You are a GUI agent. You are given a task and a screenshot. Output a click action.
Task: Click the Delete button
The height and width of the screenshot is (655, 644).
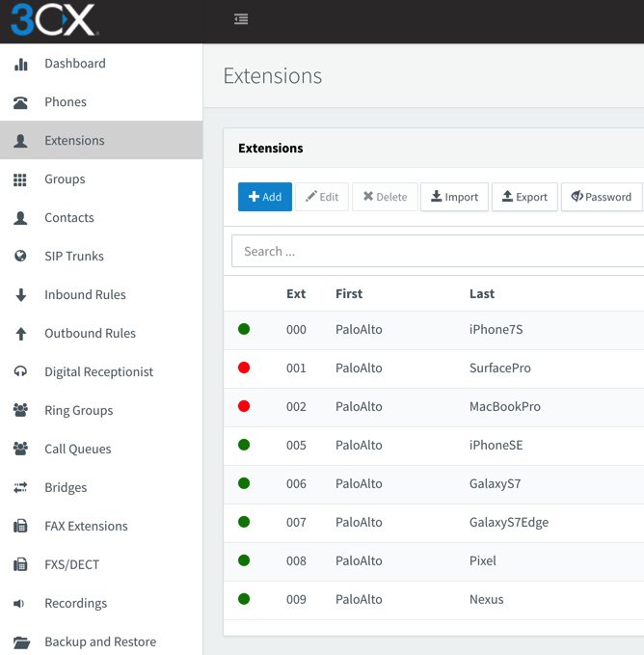(x=385, y=197)
